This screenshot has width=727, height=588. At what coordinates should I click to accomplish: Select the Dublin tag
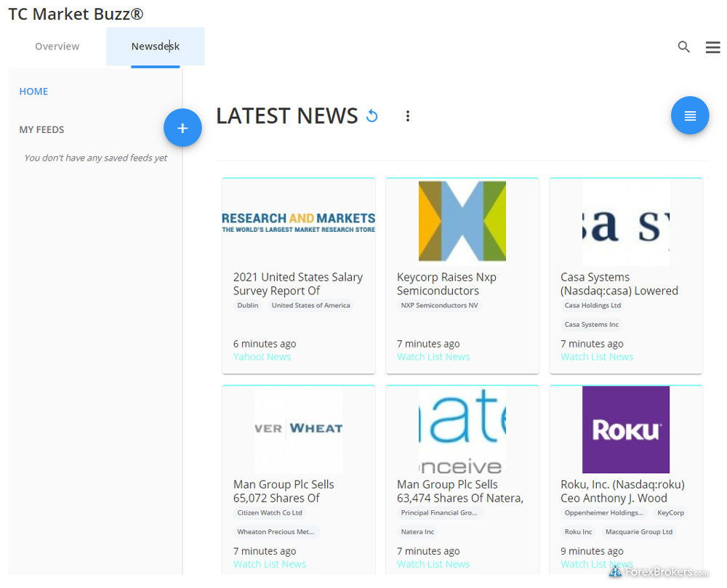coord(248,305)
